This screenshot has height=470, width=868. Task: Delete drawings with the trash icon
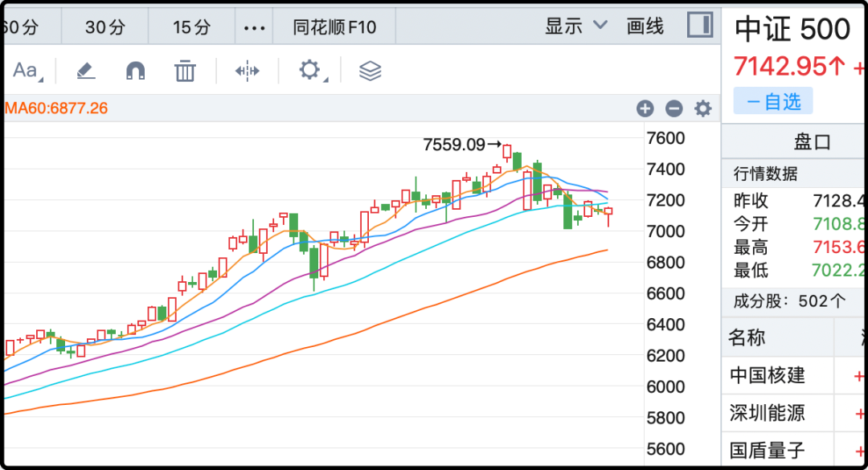point(185,71)
